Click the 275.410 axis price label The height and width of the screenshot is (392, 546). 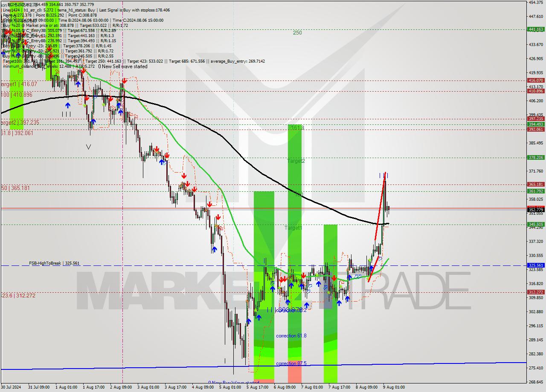coord(536,368)
